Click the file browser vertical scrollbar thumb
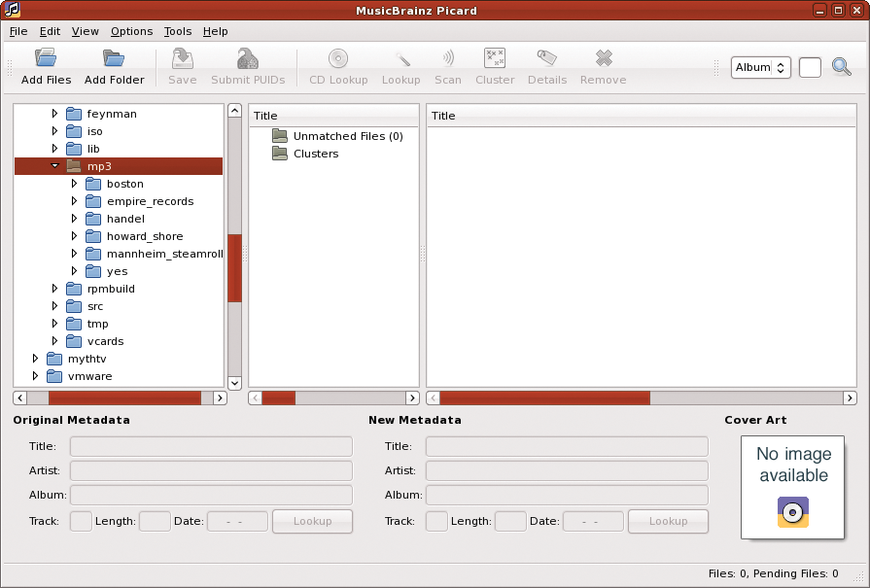The height and width of the screenshot is (588, 870). coord(234,268)
